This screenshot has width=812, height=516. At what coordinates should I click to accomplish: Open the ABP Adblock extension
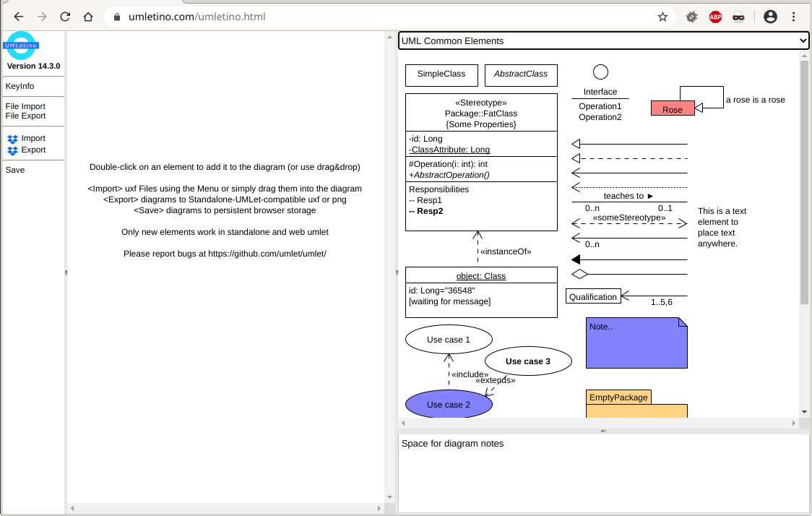[x=715, y=17]
